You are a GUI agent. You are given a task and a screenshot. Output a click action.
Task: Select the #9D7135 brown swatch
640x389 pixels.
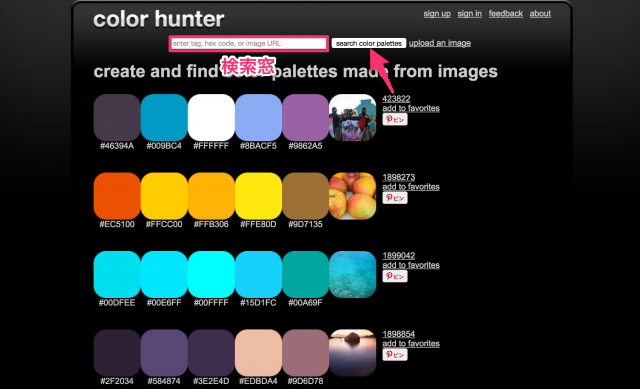(305, 196)
